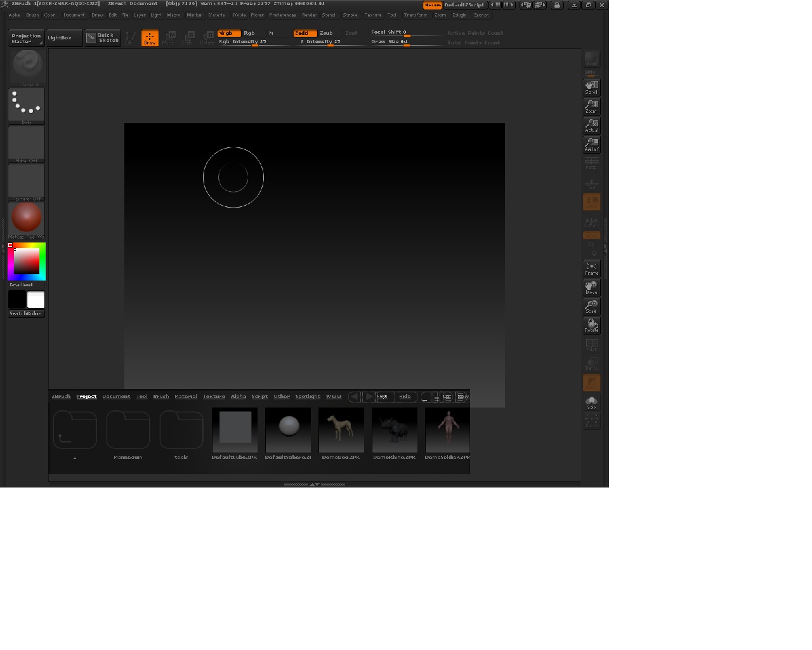Viewport: 812px width, 650px height.
Task: Select the Draw mode button
Action: [x=150, y=38]
